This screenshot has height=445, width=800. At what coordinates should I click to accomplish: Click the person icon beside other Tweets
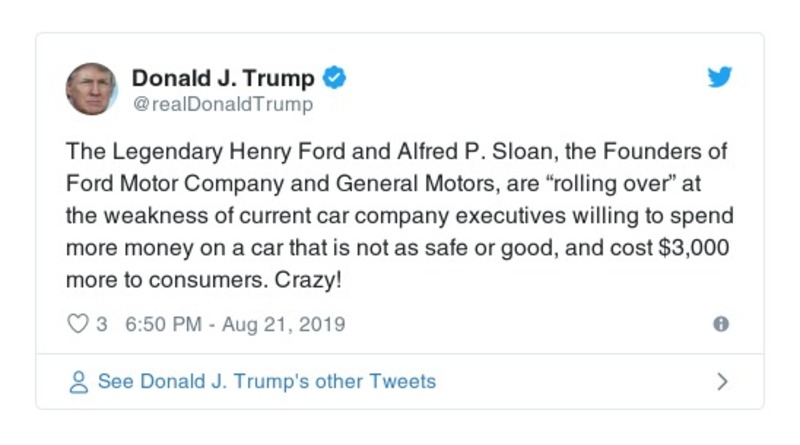[78, 382]
